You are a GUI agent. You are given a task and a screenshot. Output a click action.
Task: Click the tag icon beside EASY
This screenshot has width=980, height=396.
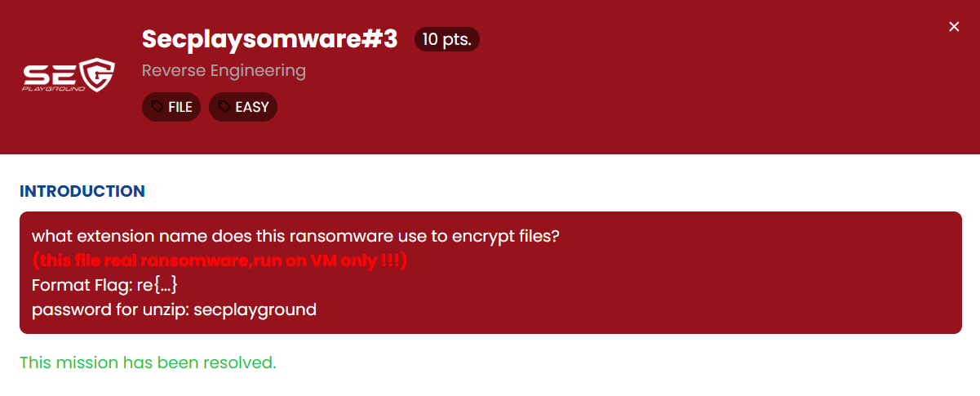coord(224,107)
